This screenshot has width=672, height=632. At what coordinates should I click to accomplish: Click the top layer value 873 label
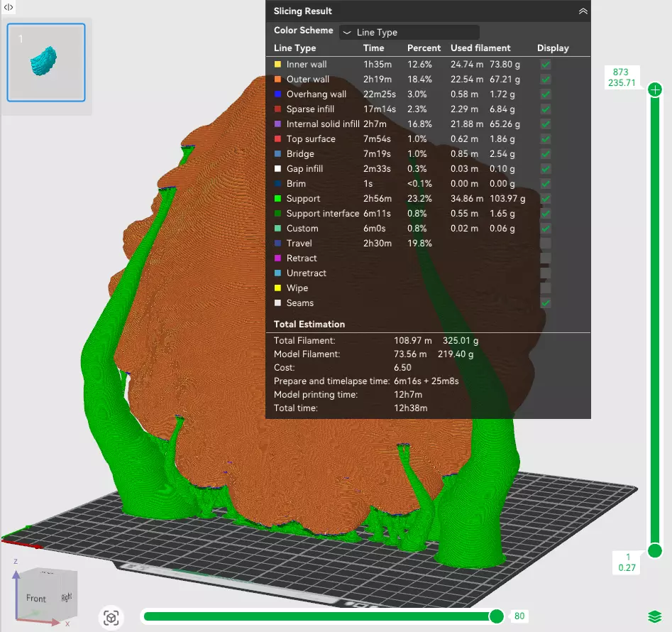(x=621, y=72)
